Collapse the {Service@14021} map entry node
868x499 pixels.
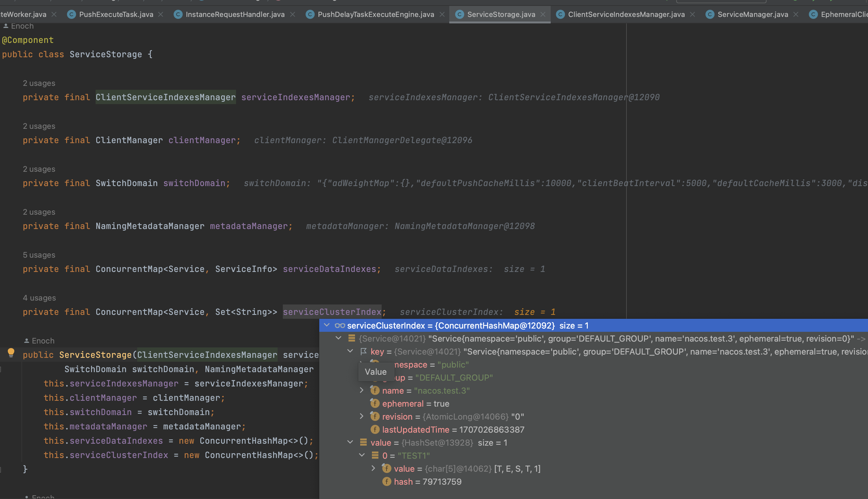pos(338,338)
